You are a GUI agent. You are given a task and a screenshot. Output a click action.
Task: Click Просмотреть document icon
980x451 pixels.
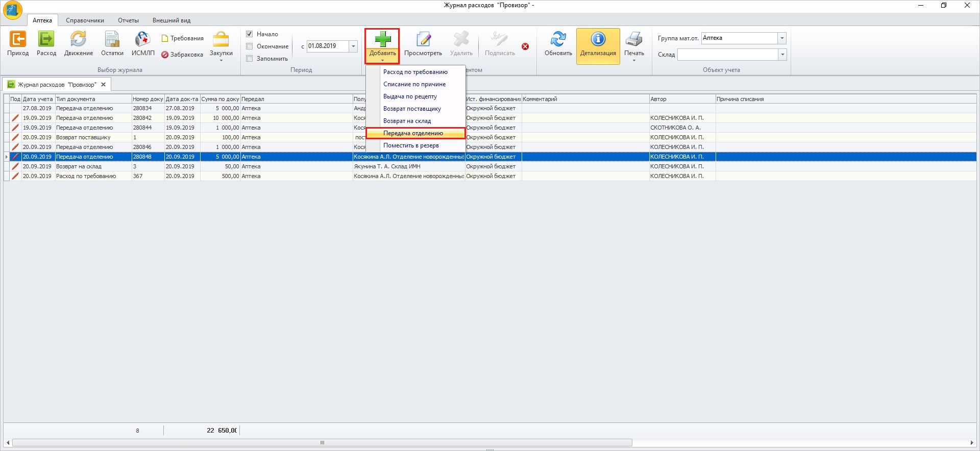[x=423, y=40]
